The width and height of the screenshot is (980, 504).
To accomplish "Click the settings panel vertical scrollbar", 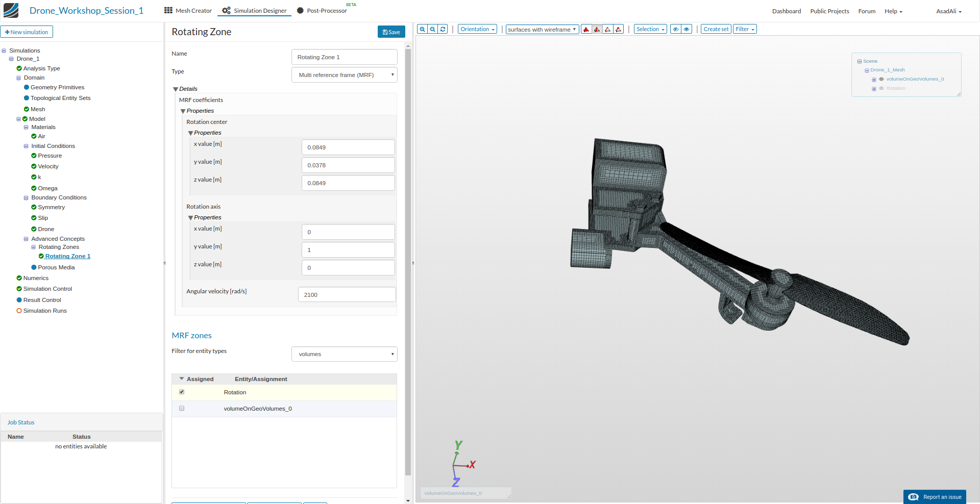I will click(408, 255).
